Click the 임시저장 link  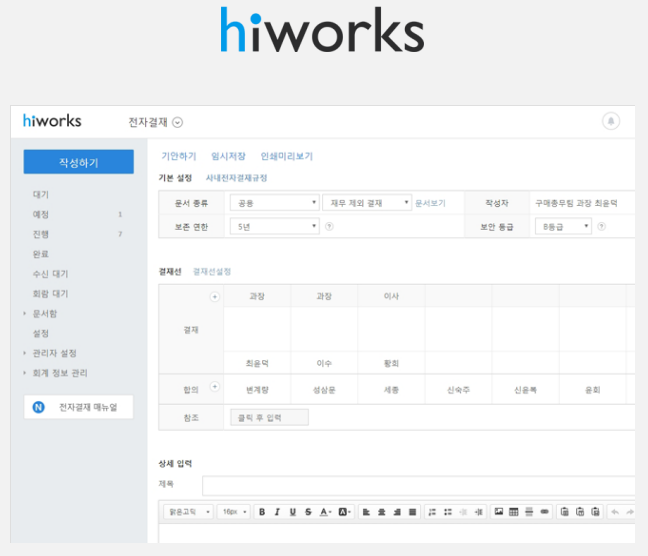click(228, 156)
